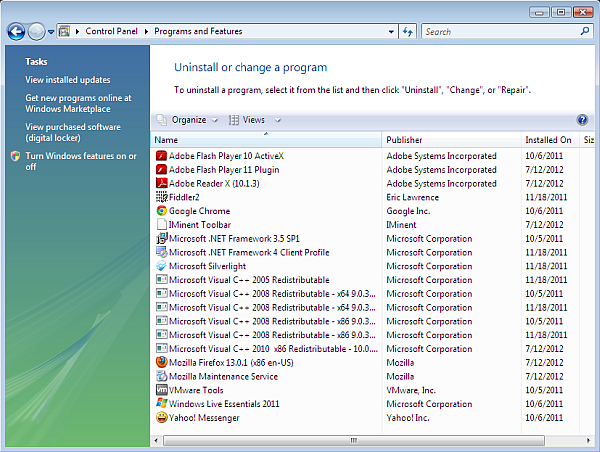600x452 pixels.
Task: Change the view with the Views button
Action: click(x=247, y=120)
